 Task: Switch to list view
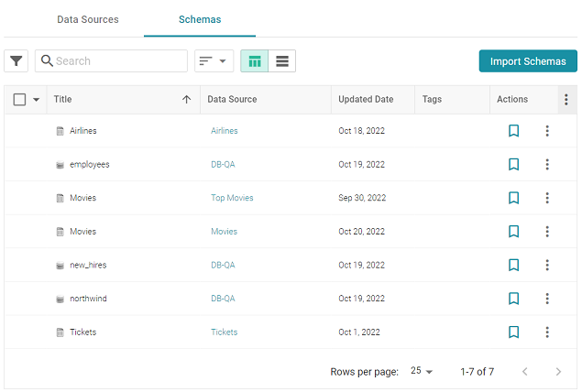(x=282, y=61)
